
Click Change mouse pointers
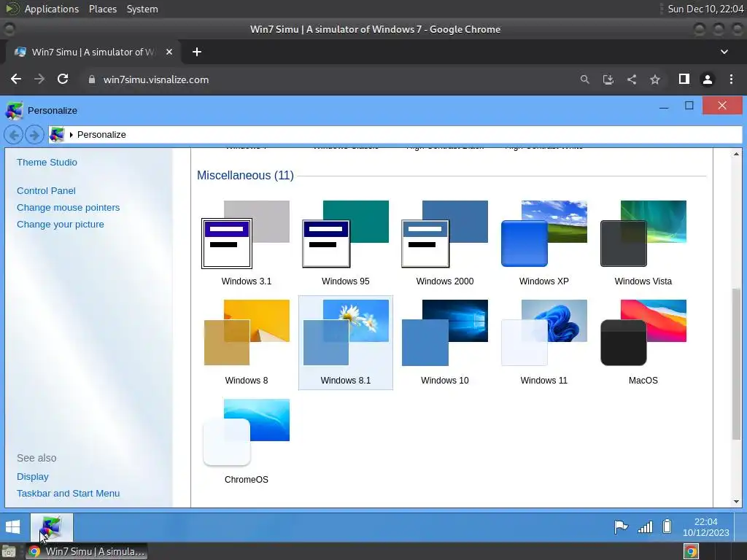(x=68, y=208)
